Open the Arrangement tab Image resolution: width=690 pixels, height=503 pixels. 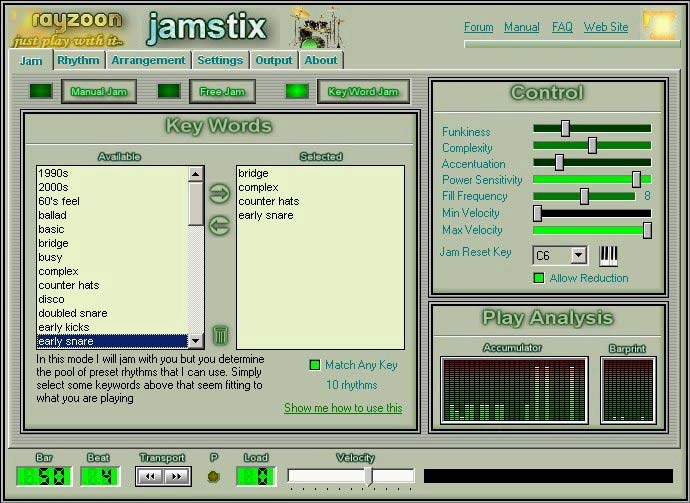click(148, 60)
